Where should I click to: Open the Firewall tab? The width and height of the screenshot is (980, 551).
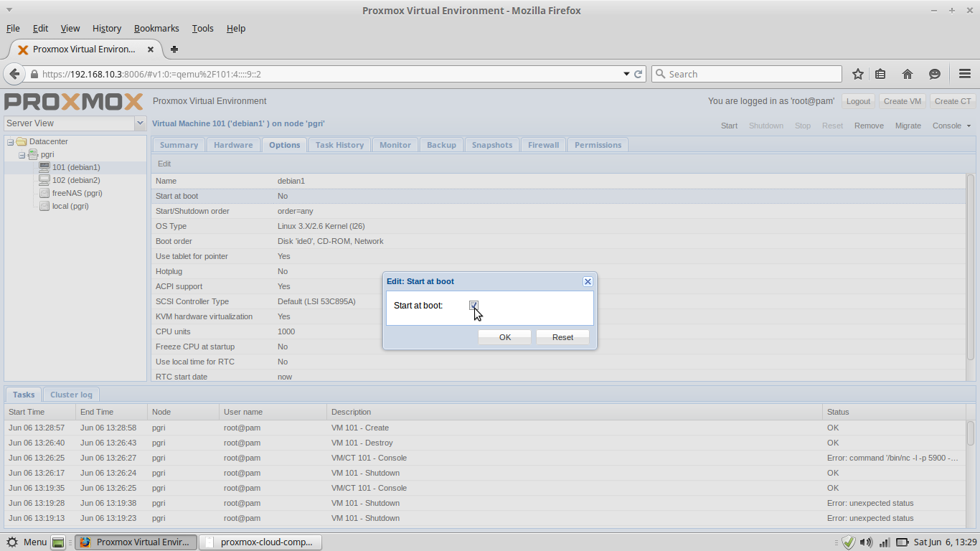coord(543,145)
